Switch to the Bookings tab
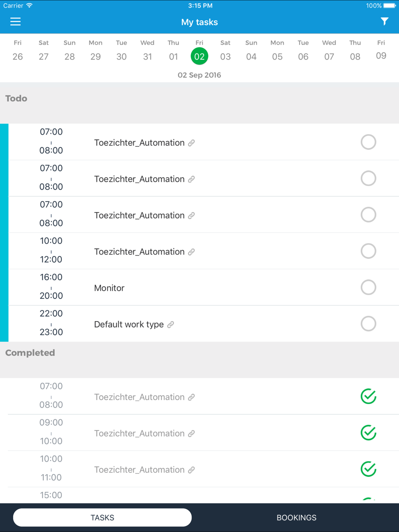The height and width of the screenshot is (532, 399). click(296, 518)
